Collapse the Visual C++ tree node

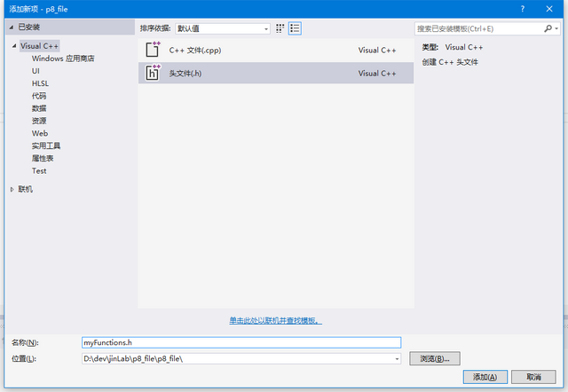pos(14,46)
